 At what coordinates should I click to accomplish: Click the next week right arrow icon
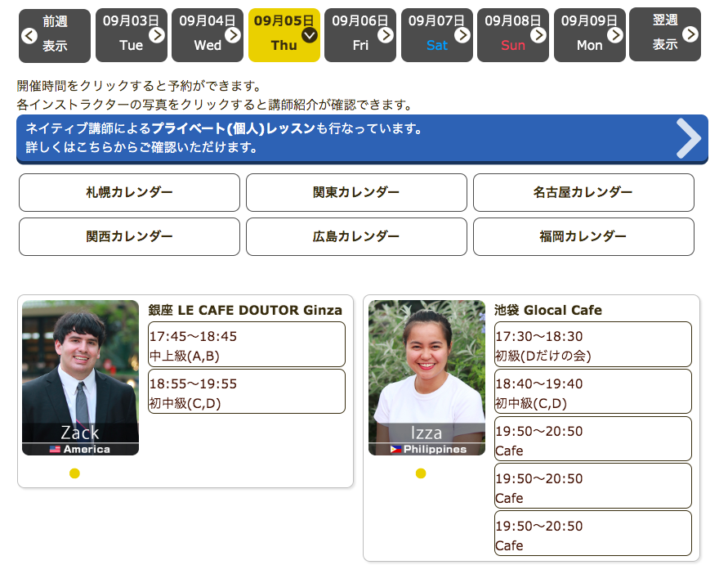click(x=690, y=34)
